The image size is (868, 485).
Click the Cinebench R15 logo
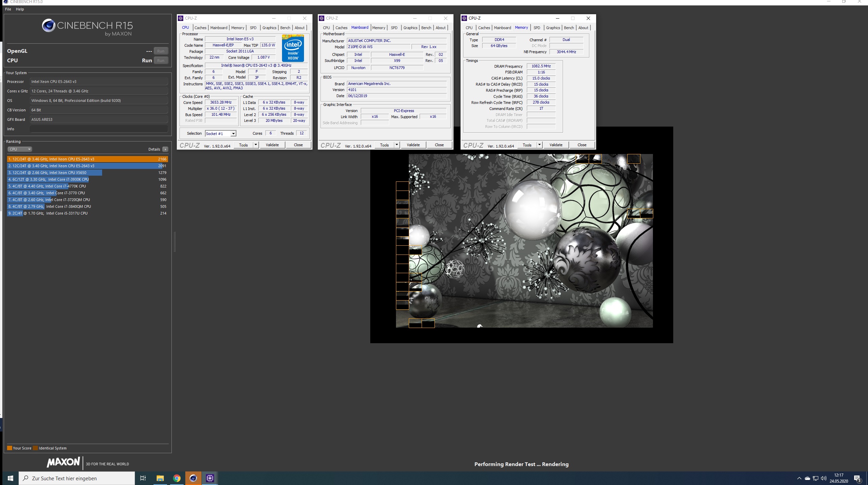87,27
